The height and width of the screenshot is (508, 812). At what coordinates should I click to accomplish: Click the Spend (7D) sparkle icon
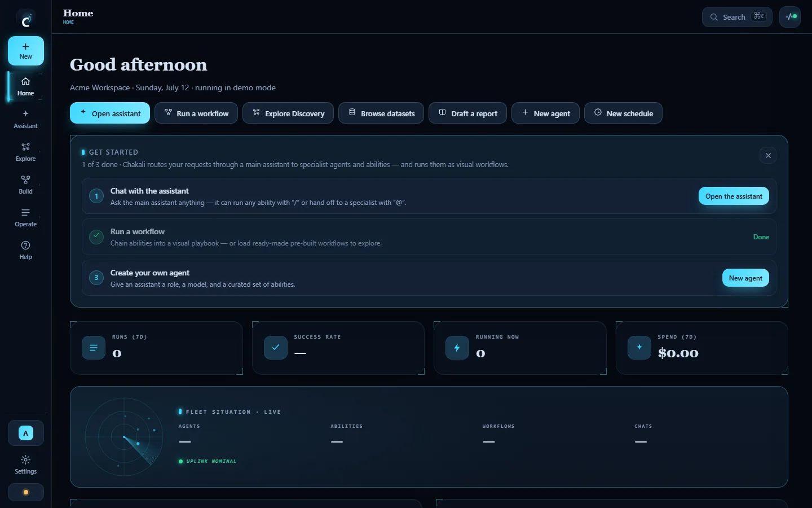click(x=639, y=348)
